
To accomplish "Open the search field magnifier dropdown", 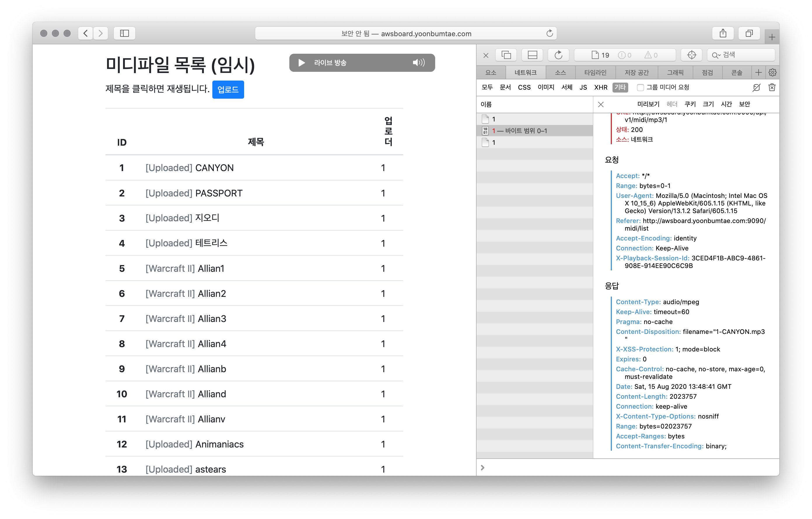I will tap(715, 55).
